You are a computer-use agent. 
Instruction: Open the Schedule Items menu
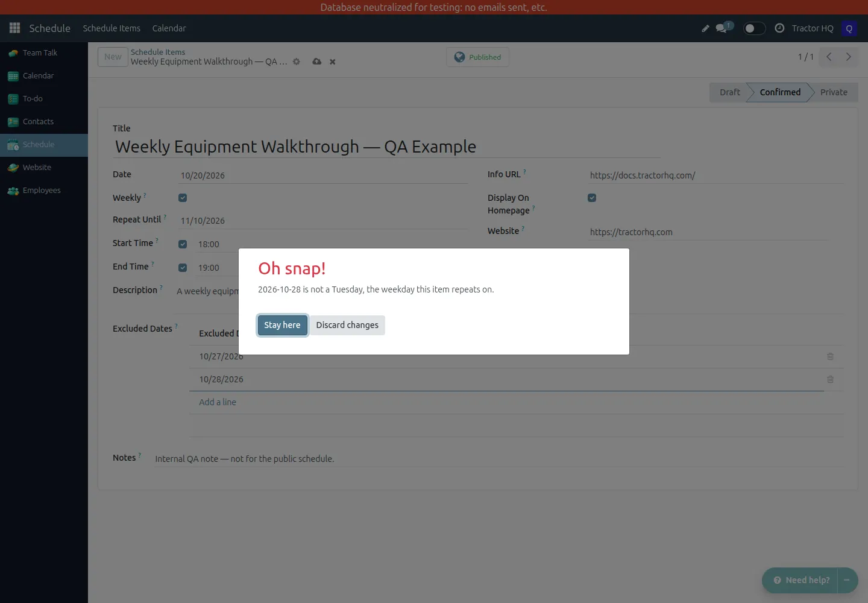click(x=112, y=28)
